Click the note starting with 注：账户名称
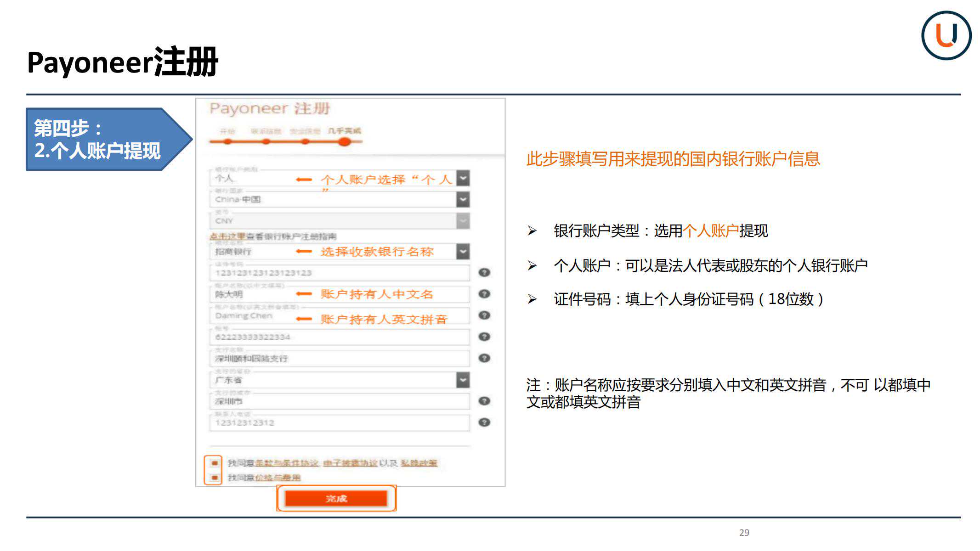Image resolution: width=980 pixels, height=551 pixels. pyautogui.click(x=729, y=393)
